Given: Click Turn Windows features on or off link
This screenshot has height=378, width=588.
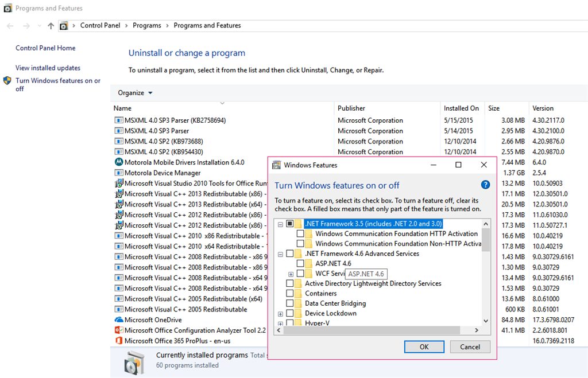Looking at the screenshot, I should (58, 84).
